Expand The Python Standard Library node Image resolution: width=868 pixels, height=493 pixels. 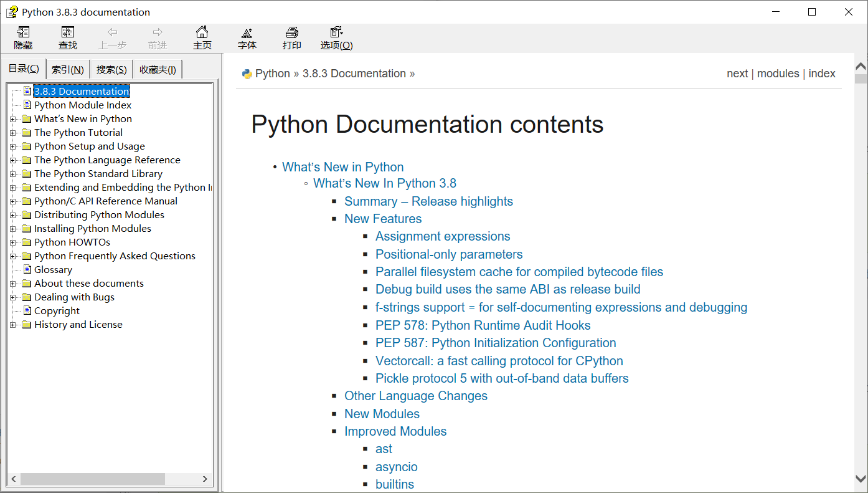pos(14,173)
